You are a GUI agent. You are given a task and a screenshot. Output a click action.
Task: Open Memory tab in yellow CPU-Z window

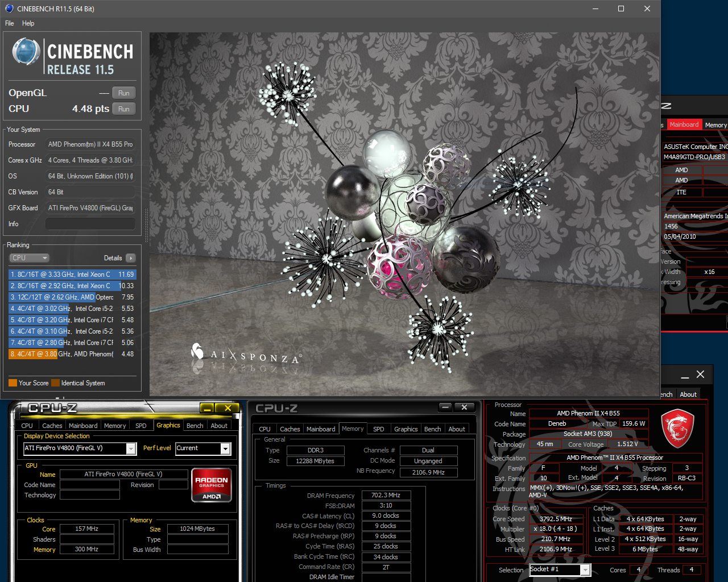[x=115, y=426]
